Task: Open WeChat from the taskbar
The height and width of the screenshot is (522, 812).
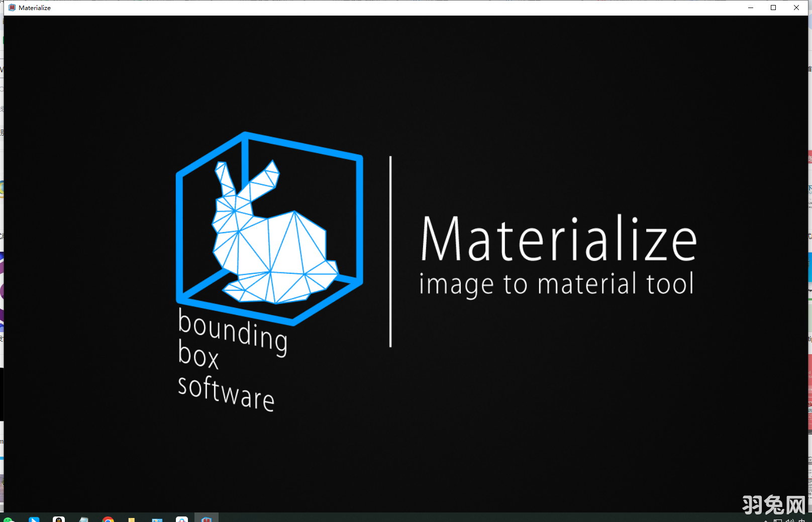Action: (9, 518)
